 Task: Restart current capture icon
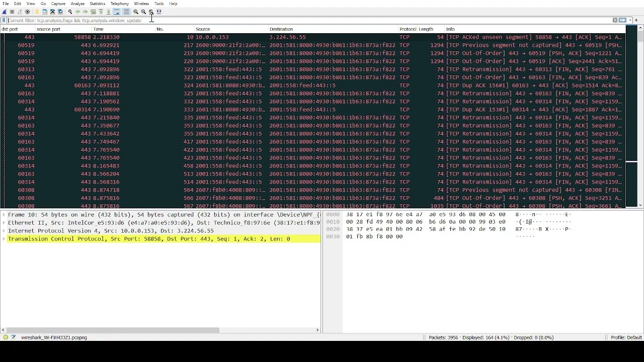point(20,12)
